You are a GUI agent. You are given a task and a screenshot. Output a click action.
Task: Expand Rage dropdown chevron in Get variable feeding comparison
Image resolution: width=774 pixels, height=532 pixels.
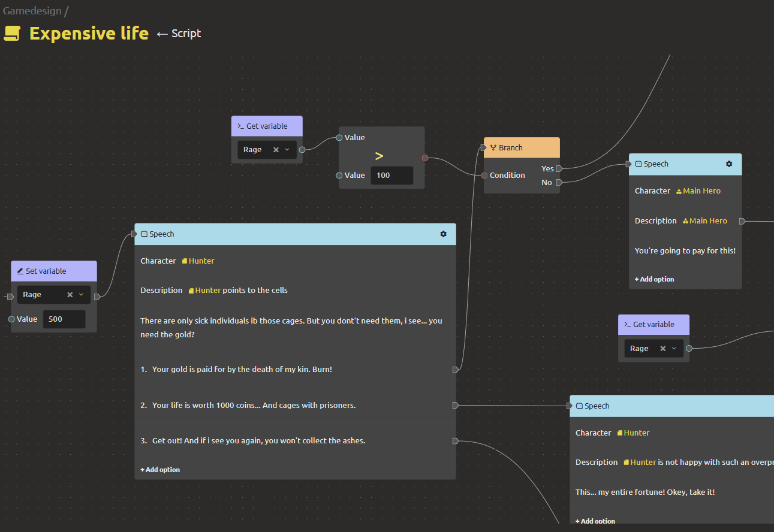point(287,150)
